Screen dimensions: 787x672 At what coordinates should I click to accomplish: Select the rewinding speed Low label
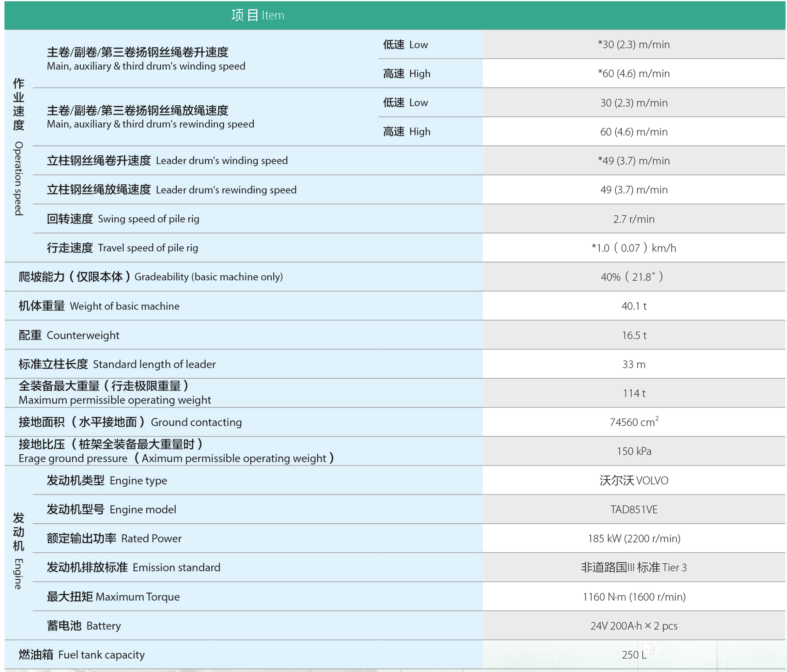pyautogui.click(x=405, y=102)
